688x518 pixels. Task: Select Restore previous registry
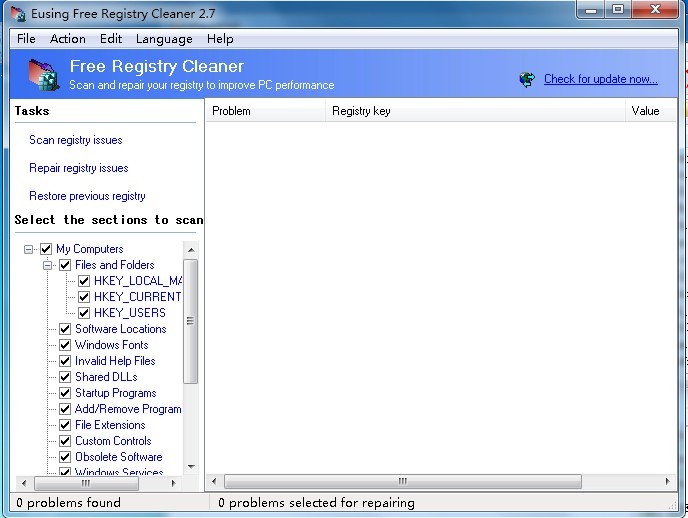(87, 196)
